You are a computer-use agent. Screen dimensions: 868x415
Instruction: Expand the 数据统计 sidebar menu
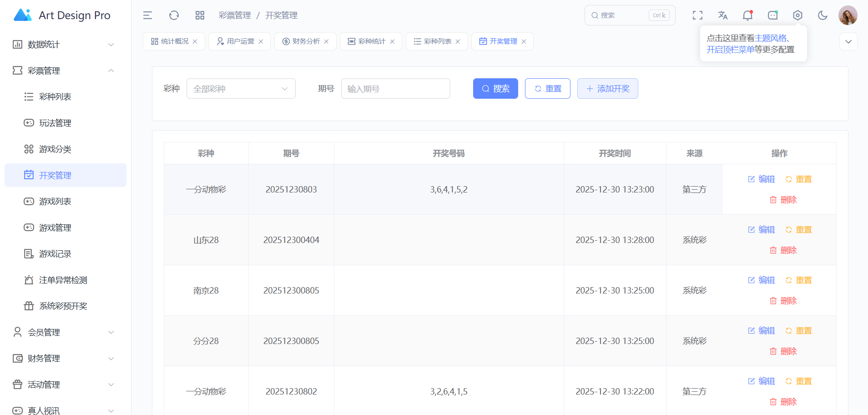coord(64,45)
